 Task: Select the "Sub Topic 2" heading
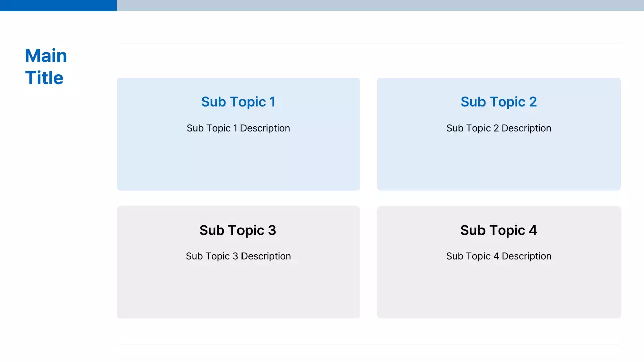point(499,102)
